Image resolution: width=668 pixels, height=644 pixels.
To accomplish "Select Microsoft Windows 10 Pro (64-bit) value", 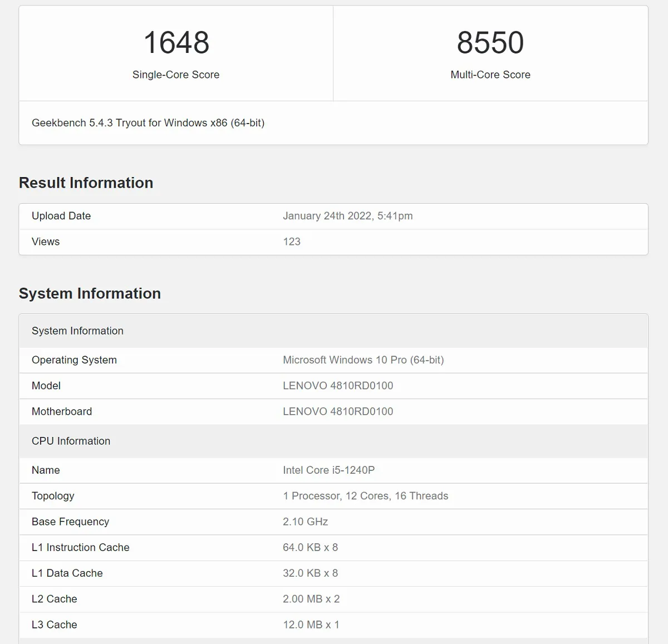I will pyautogui.click(x=364, y=360).
